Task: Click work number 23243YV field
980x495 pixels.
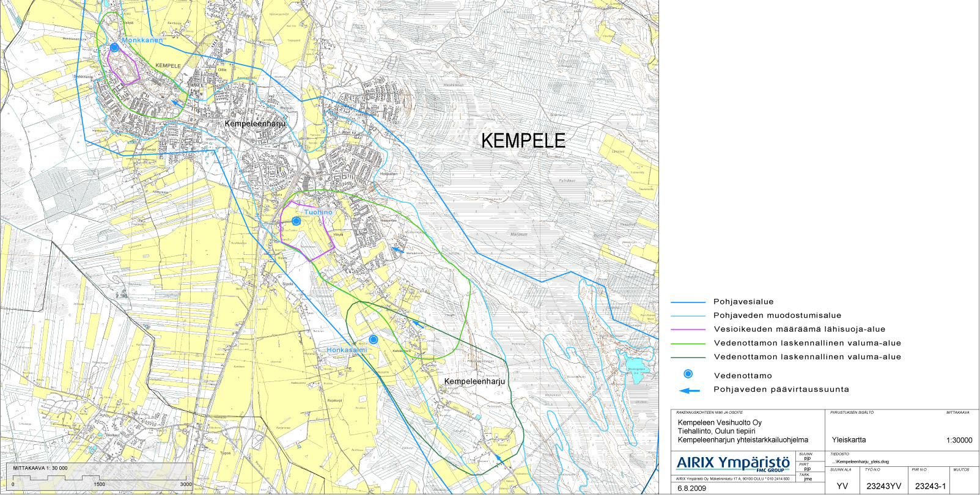Action: pos(883,486)
